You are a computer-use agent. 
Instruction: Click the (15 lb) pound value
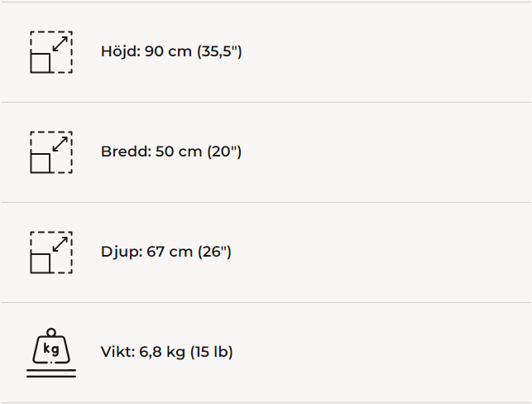click(x=211, y=352)
